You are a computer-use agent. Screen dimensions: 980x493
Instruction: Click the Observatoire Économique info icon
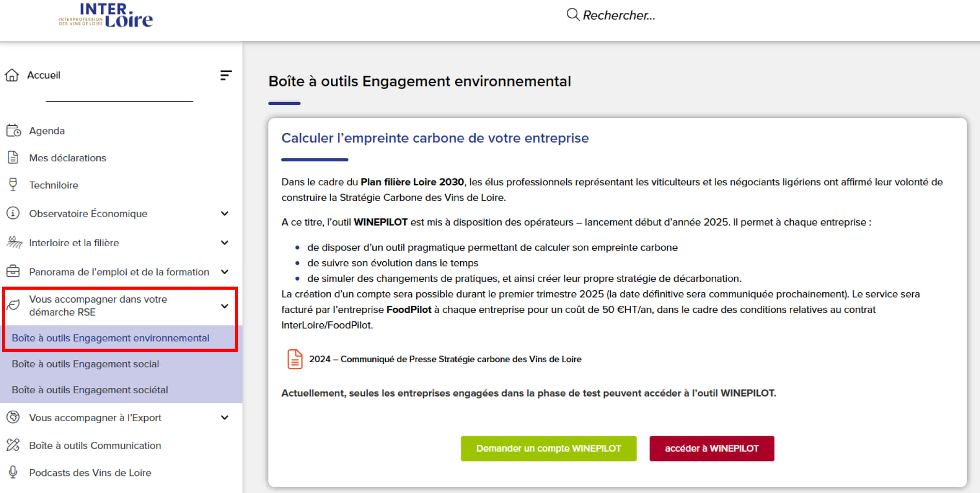coord(13,213)
